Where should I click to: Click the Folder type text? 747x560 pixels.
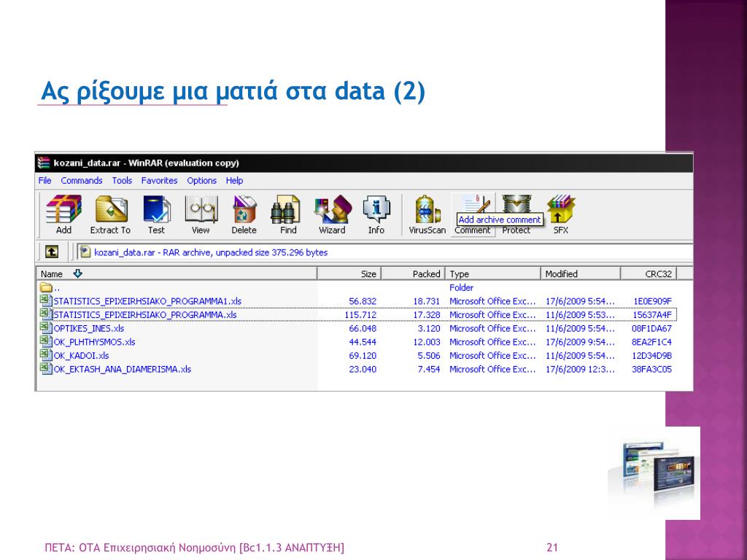461,287
